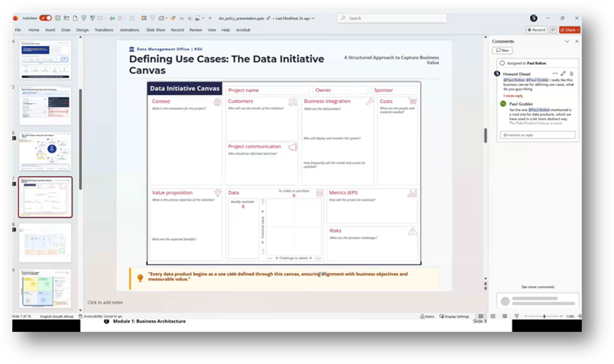Select slide 8 thumbnail

[45, 243]
